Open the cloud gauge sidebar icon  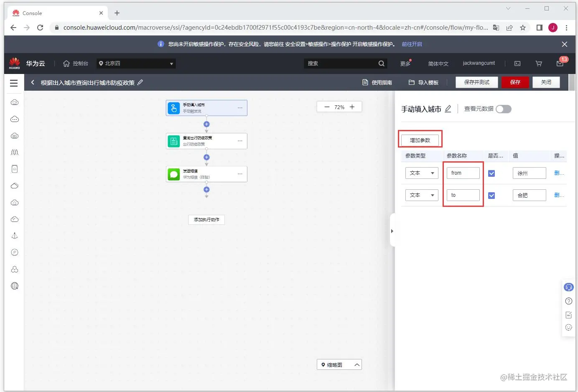click(15, 219)
